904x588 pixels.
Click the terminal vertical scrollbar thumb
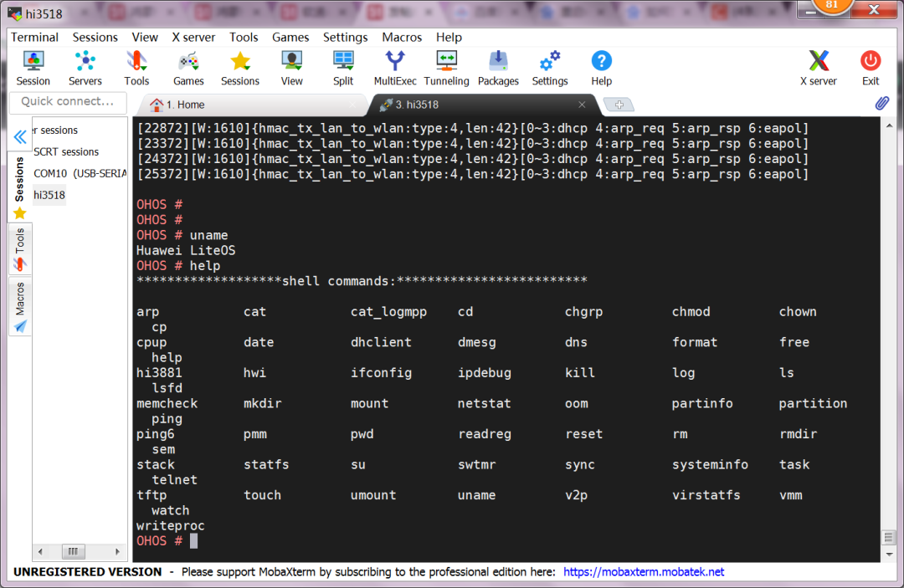click(x=889, y=538)
